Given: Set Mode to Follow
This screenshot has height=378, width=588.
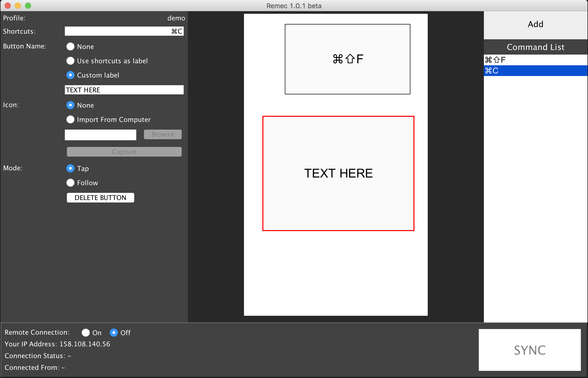Looking at the screenshot, I should click(x=70, y=183).
